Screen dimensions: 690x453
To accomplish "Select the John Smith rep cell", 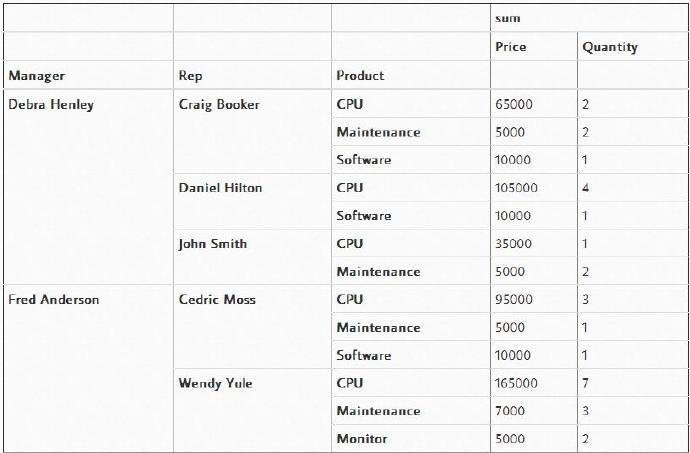I will 212,243.
